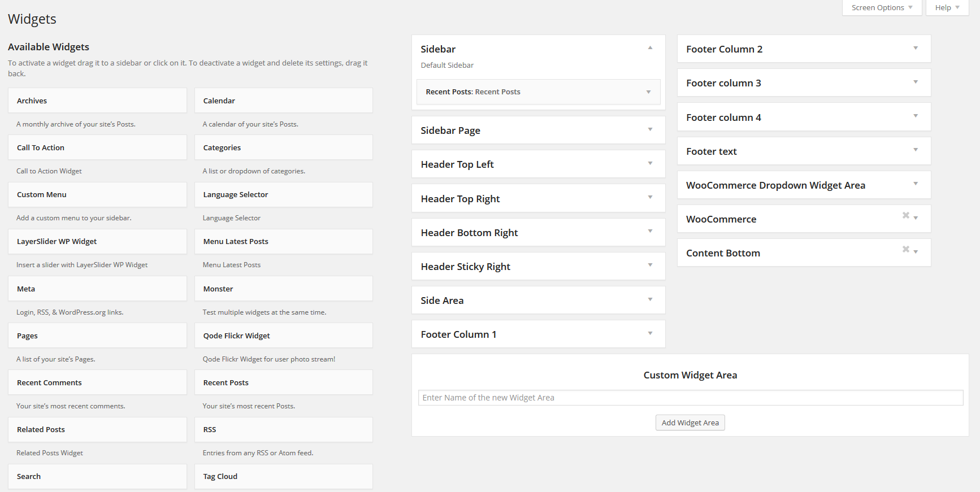Image resolution: width=980 pixels, height=492 pixels.
Task: Expand the Header Top Left area
Action: pos(650,164)
